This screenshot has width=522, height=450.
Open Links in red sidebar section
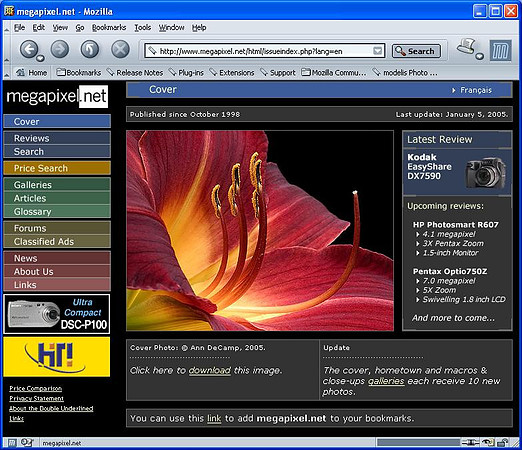(57, 285)
